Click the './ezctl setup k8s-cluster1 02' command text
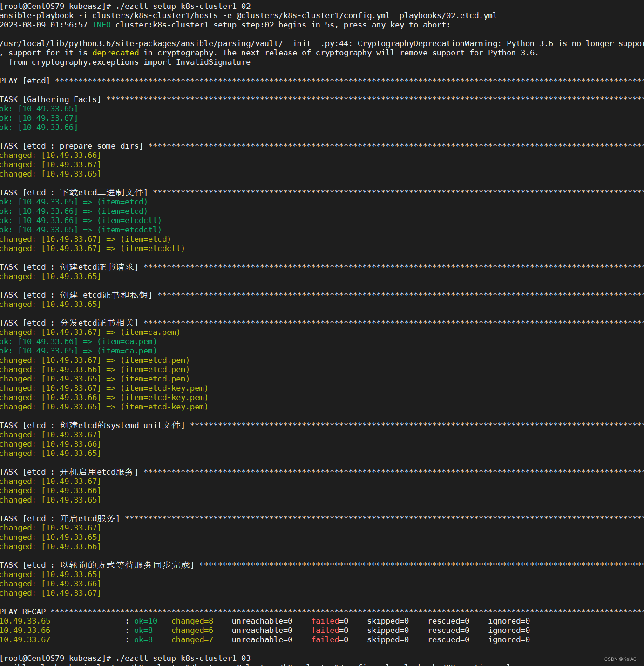644x666 pixels. pos(183,6)
